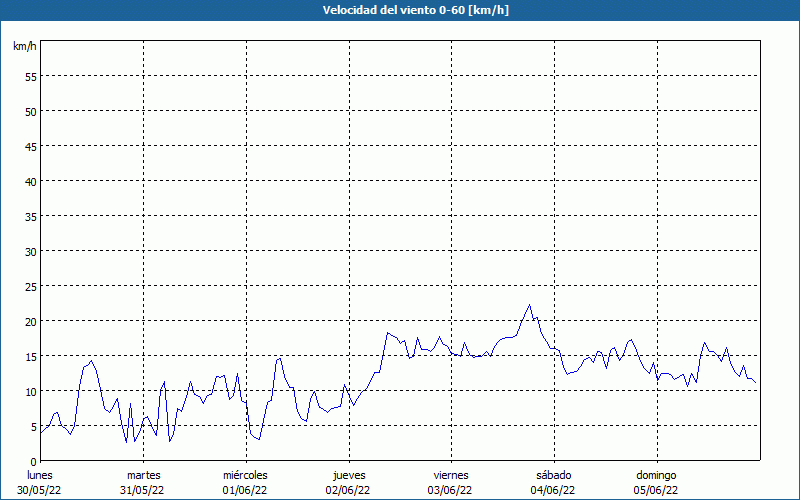Screen dimensions: 800x500
Task: Click the "miércoles" day label
Action: coord(245,475)
